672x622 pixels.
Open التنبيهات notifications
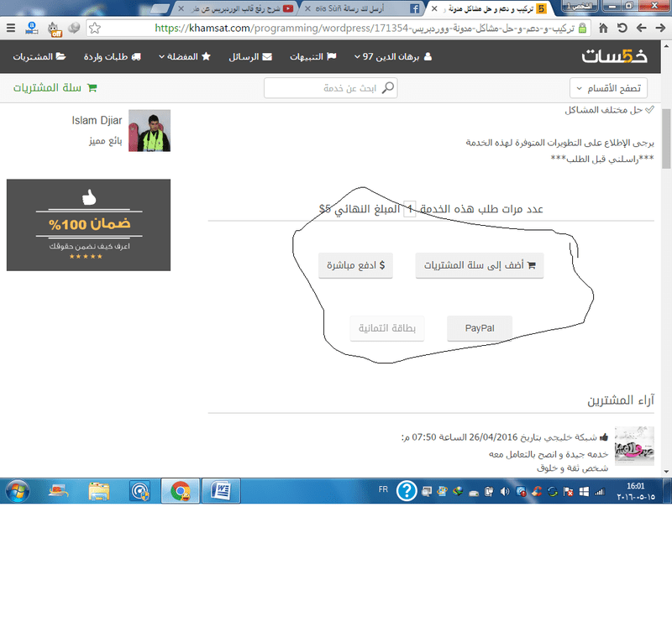(312, 56)
